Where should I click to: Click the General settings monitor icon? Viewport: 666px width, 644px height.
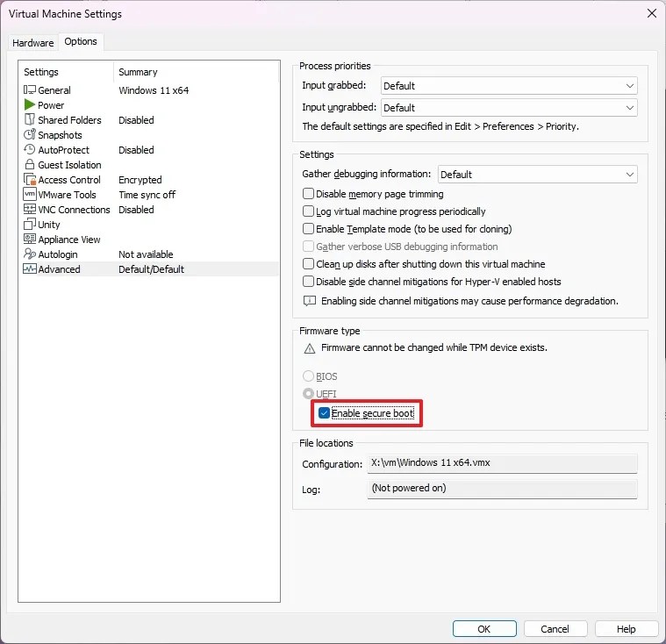[x=29, y=90]
